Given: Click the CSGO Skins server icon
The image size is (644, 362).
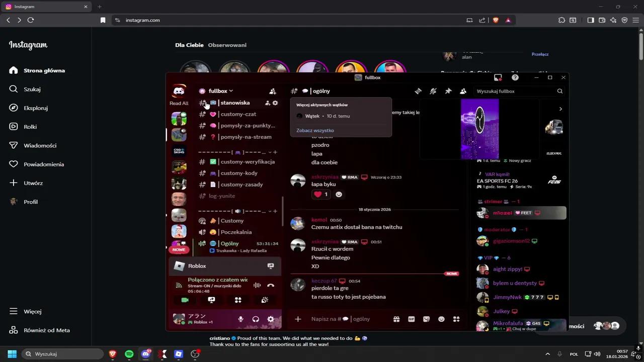Looking at the screenshot, I should (x=179, y=150).
